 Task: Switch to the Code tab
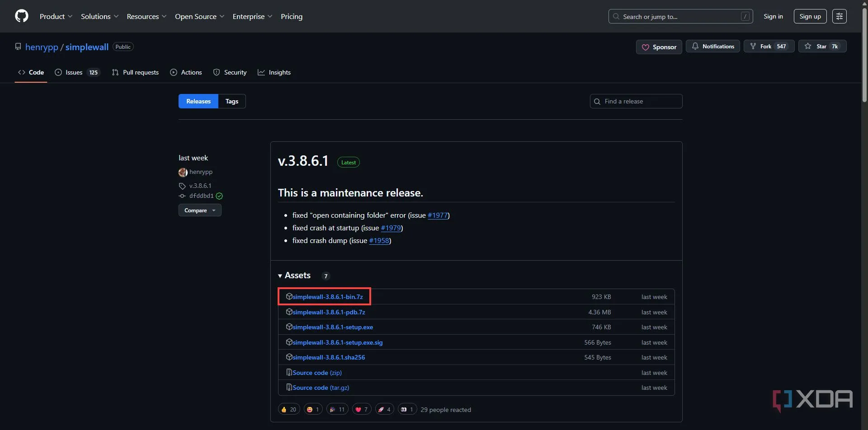tap(31, 72)
